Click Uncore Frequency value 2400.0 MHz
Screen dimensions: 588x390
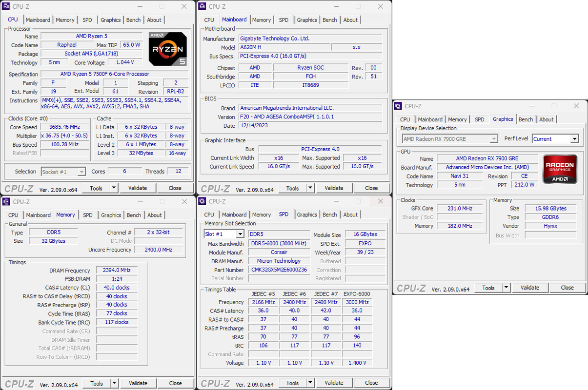(159, 250)
